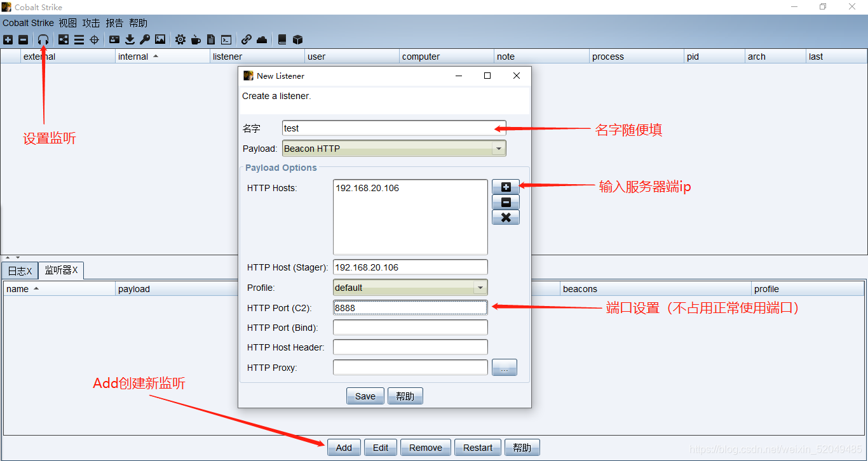The image size is (868, 461).
Task: Open the 攻击 menu
Action: point(91,23)
